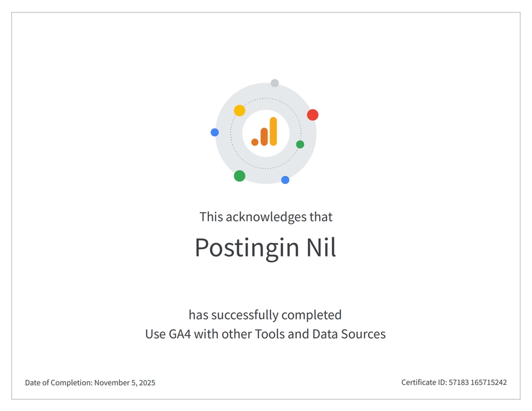Click the yellow dot on the dotted orbit
The image size is (532, 411).
tap(239, 111)
